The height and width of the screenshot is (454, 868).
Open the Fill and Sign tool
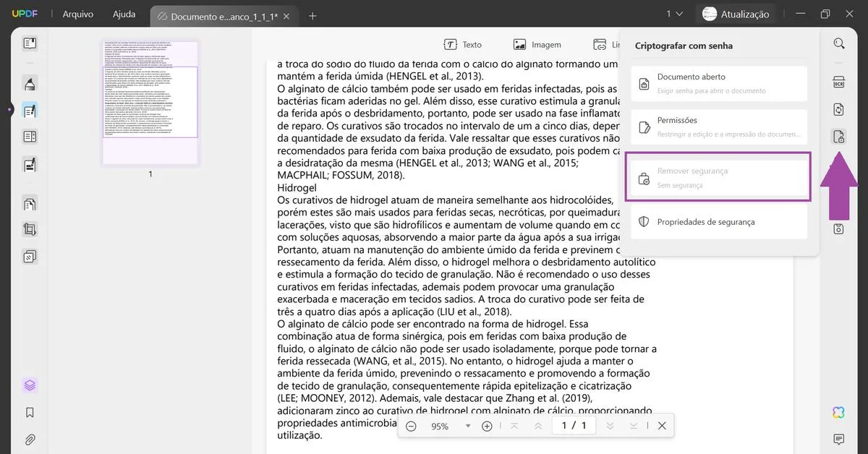tap(29, 164)
